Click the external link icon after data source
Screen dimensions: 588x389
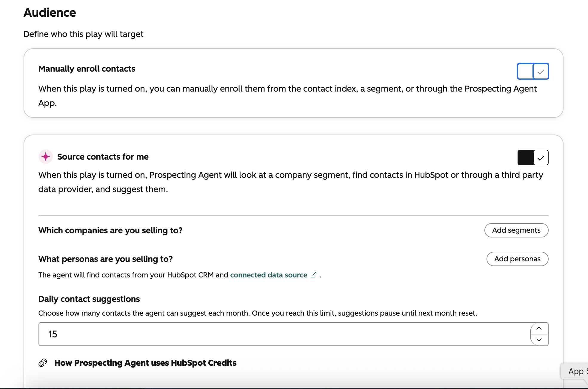[313, 275]
